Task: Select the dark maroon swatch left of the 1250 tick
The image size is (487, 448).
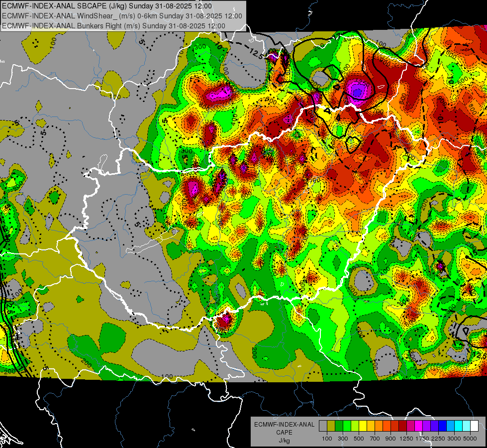Action: pos(402,426)
